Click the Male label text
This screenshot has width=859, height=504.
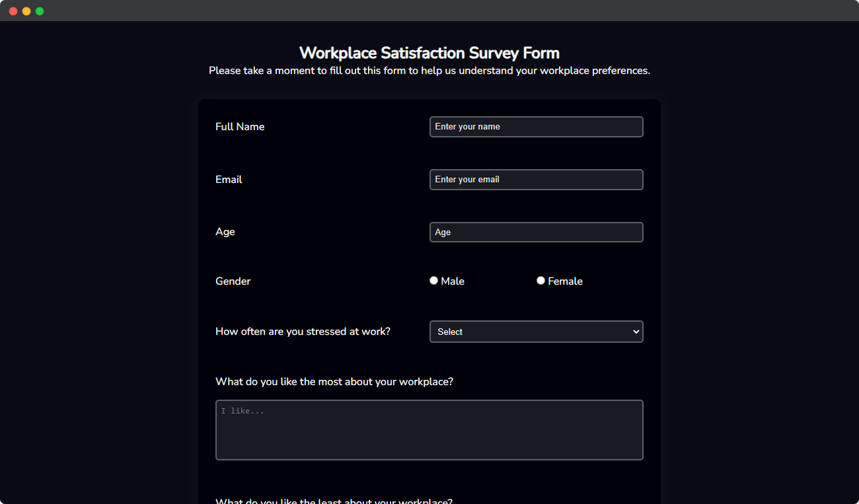pos(453,281)
